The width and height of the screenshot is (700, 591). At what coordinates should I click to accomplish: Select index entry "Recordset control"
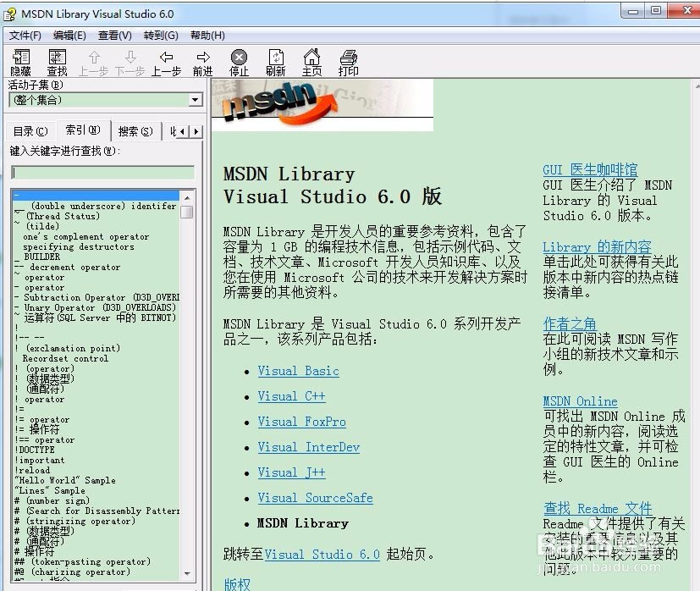point(66,359)
